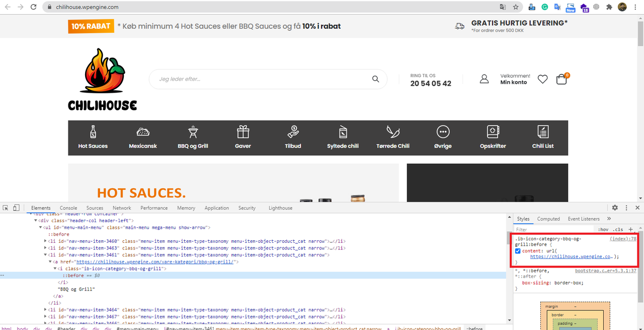Open the Application tab

click(217, 208)
